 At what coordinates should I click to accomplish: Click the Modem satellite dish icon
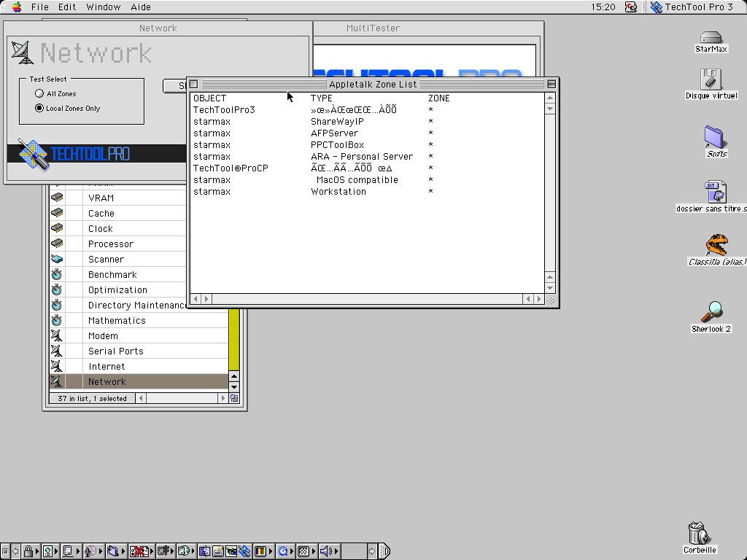(57, 335)
